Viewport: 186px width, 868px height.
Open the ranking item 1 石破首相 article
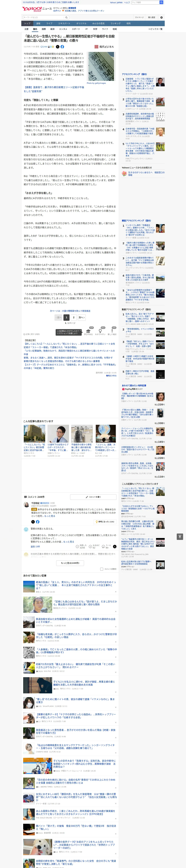tap(140, 85)
